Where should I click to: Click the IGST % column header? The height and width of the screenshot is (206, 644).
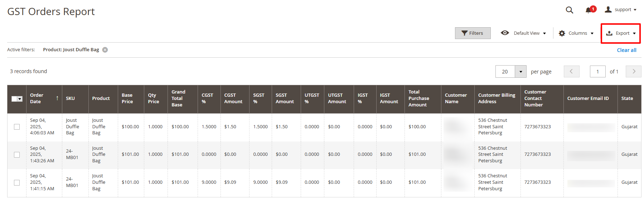tap(365, 99)
